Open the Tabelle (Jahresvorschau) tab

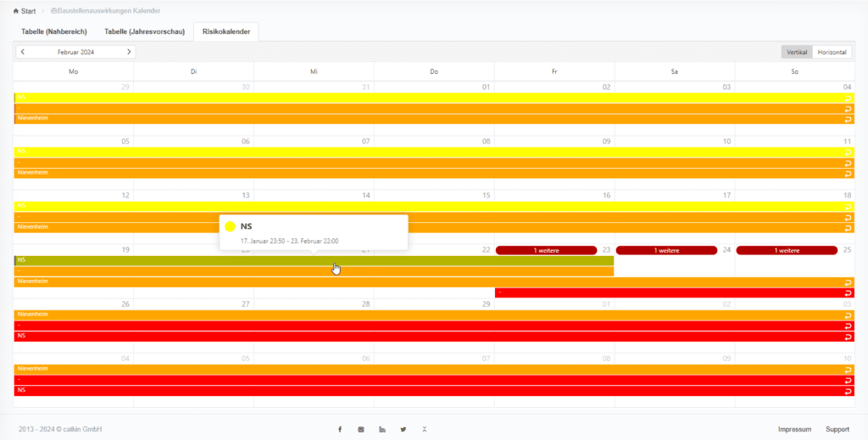144,31
